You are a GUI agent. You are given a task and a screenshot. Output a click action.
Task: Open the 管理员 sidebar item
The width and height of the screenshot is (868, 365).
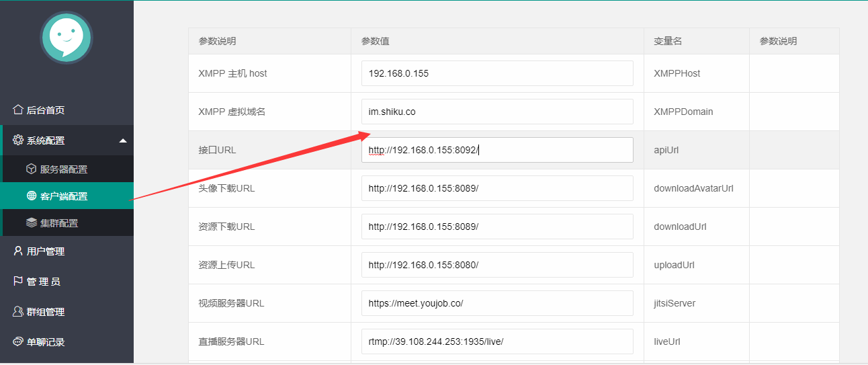(67, 282)
